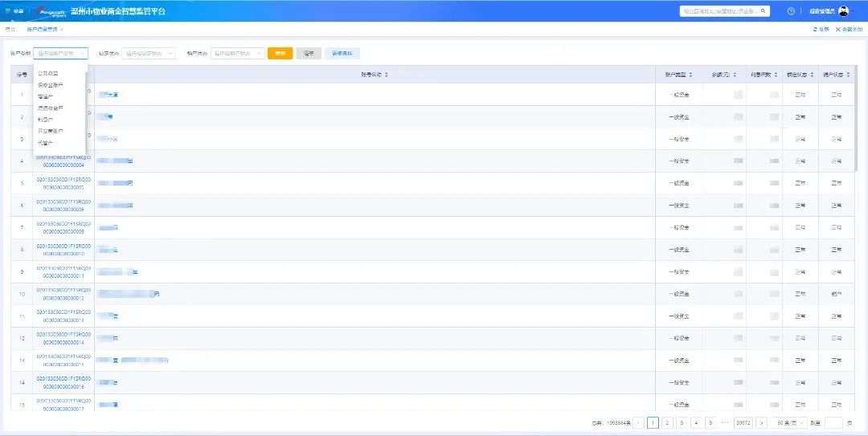Click the search magnifier icon in header
Image resolution: width=868 pixels, height=436 pixels.
(763, 11)
